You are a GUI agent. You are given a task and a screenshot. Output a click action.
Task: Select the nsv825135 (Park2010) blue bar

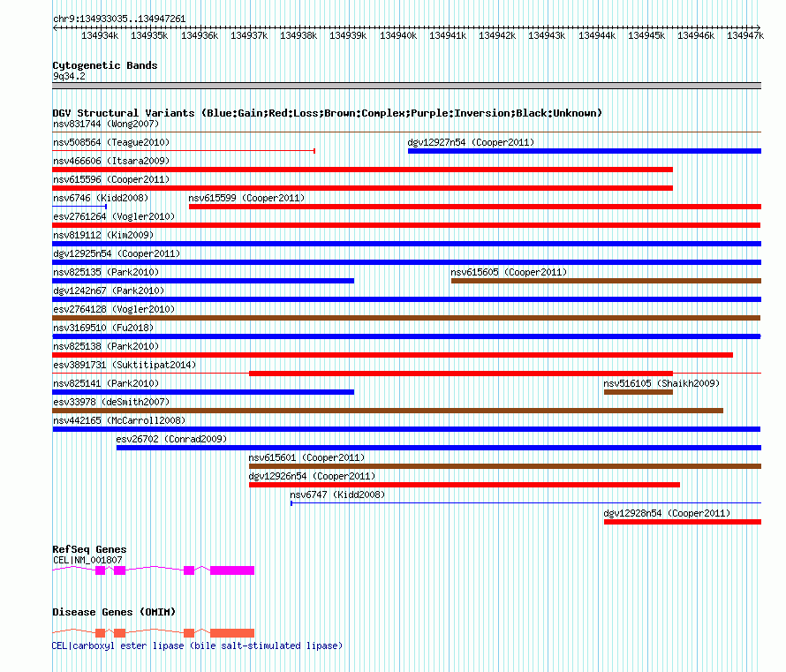click(203, 281)
